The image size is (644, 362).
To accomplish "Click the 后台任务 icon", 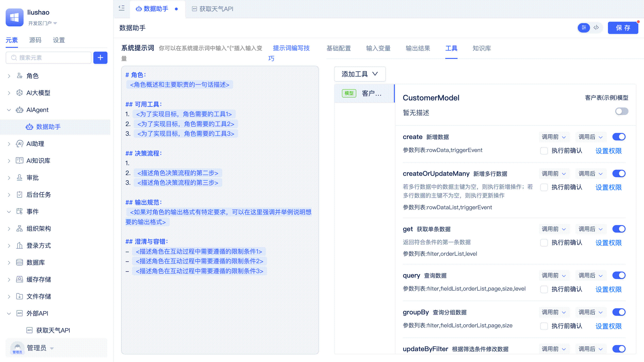I will coord(20,194).
